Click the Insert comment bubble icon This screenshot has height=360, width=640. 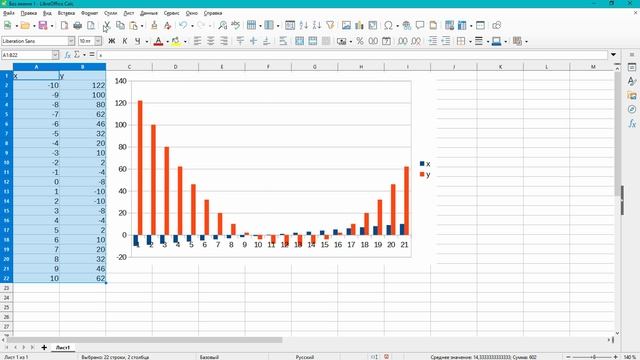pos(420,25)
